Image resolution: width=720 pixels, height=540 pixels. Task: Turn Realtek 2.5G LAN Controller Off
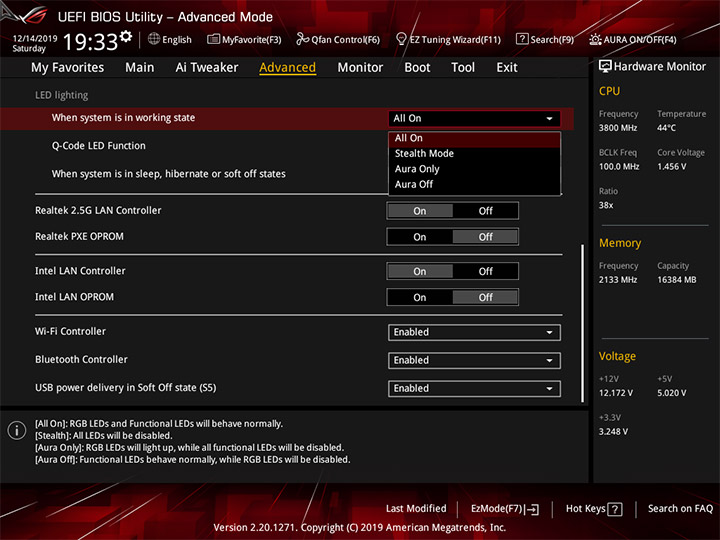point(485,211)
